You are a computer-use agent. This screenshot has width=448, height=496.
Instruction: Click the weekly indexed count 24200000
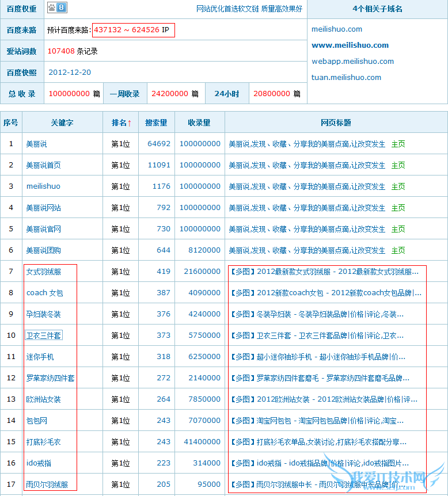tap(170, 94)
